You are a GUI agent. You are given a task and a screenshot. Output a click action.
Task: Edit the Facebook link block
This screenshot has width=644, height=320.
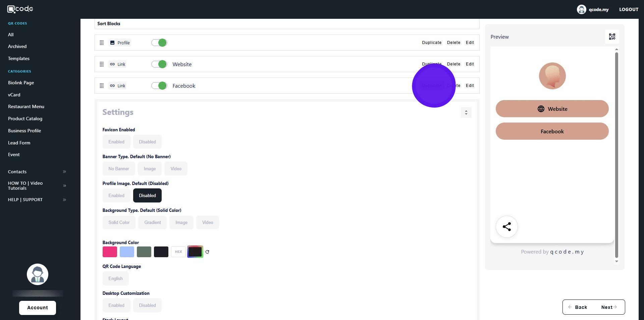470,86
